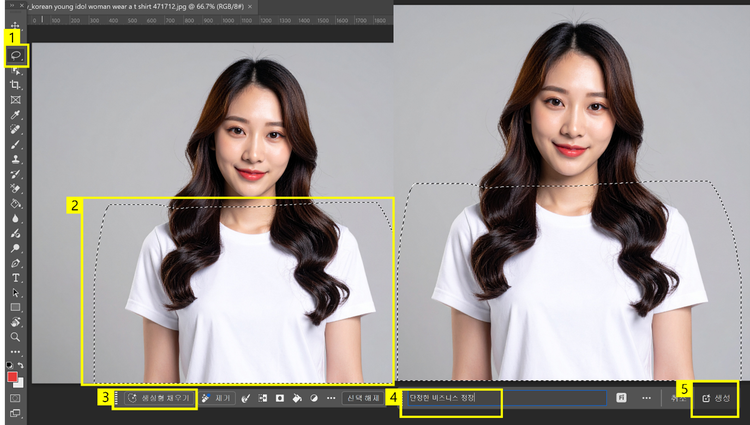Click the Generative Fill button
750x425 pixels.
(158, 398)
